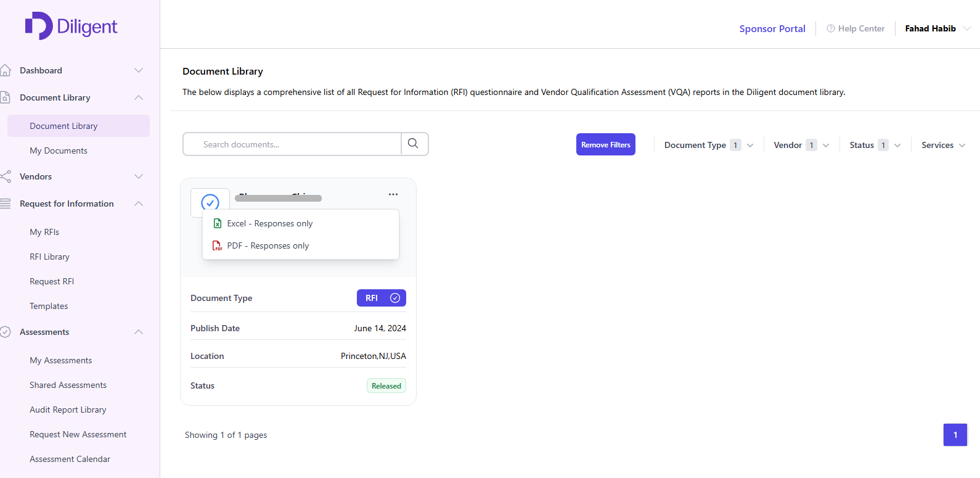Viewport: 980px width, 478px height.
Task: Click the Search documents input field
Action: (x=292, y=144)
